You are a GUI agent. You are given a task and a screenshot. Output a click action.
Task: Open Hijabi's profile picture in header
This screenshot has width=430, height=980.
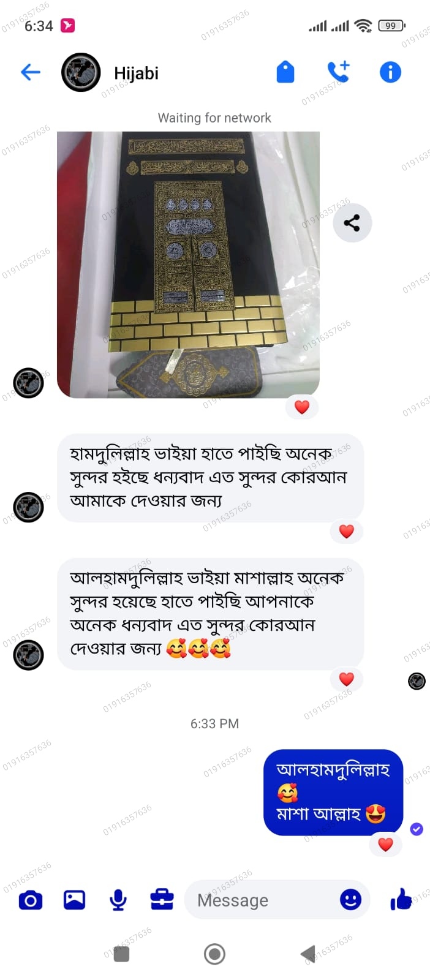click(x=81, y=72)
